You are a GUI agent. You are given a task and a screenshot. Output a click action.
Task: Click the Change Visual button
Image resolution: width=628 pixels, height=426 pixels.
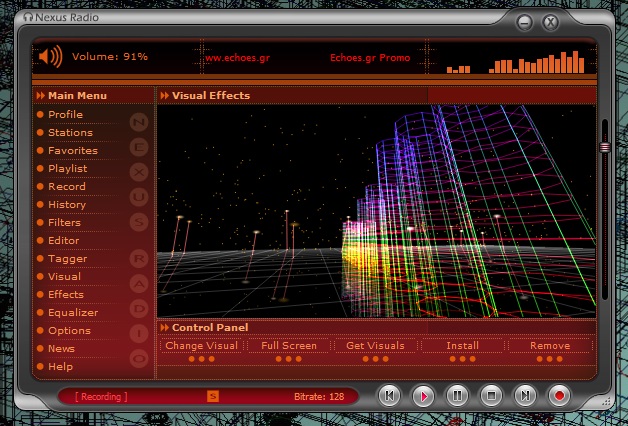[201, 346]
